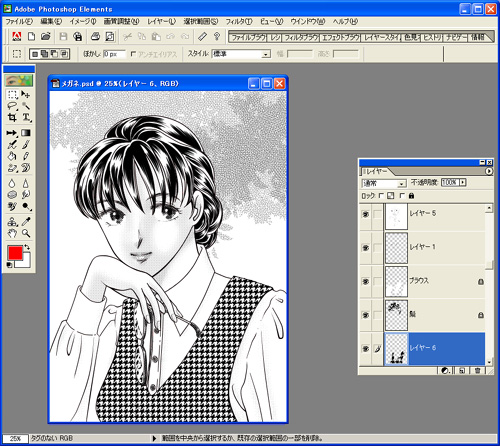
Task: Select the Paint Bucket tool
Action: (x=12, y=156)
